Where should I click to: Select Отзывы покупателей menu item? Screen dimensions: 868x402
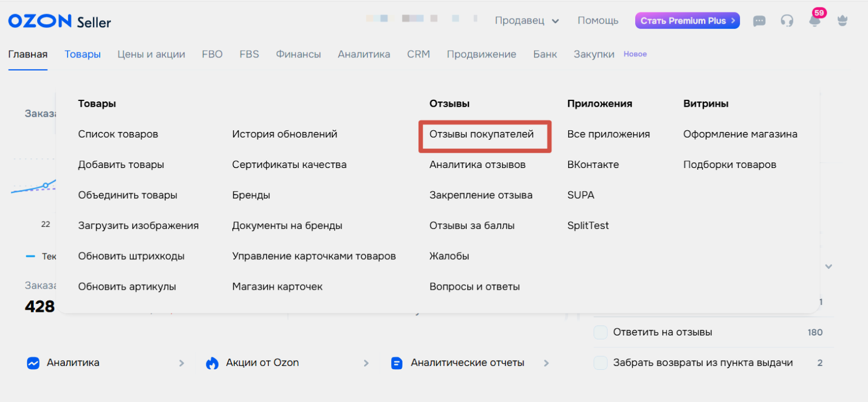(x=481, y=135)
